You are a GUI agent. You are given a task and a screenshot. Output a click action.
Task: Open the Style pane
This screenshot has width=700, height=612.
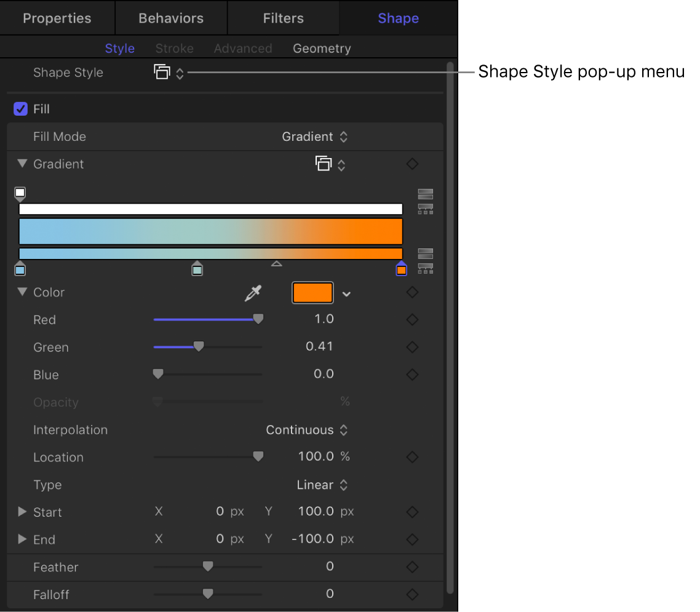click(x=120, y=49)
